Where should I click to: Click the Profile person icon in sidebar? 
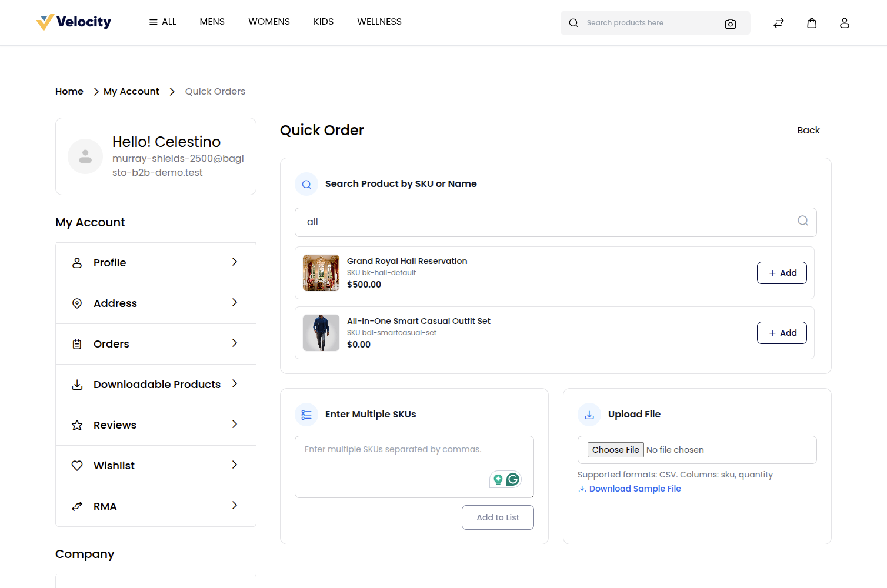[x=77, y=263]
